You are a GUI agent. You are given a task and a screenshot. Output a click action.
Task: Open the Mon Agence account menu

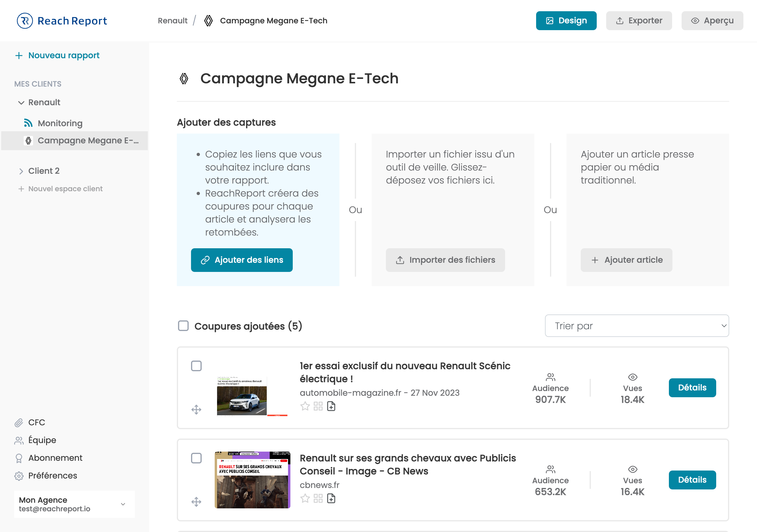[75, 504]
